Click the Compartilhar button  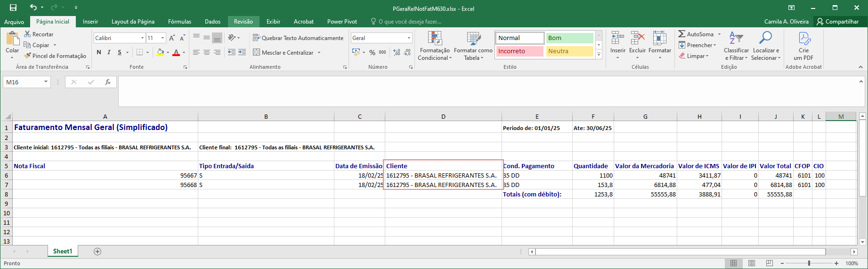(x=838, y=22)
